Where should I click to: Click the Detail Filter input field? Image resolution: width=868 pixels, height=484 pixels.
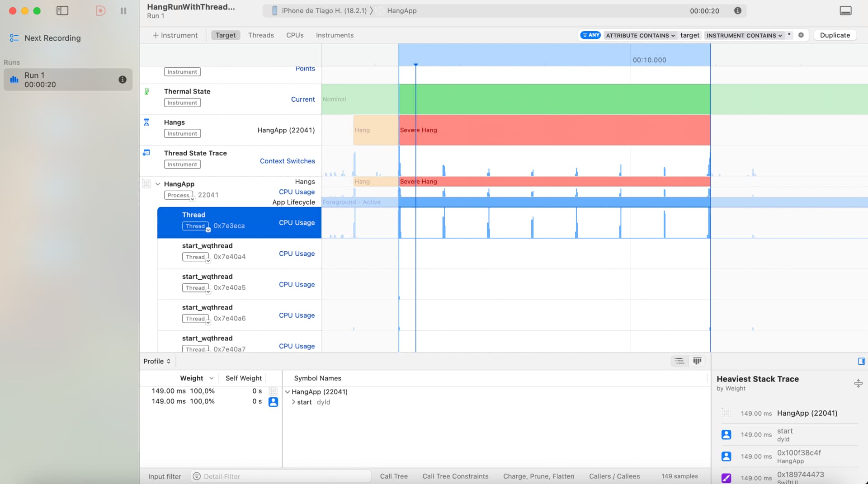pos(285,476)
